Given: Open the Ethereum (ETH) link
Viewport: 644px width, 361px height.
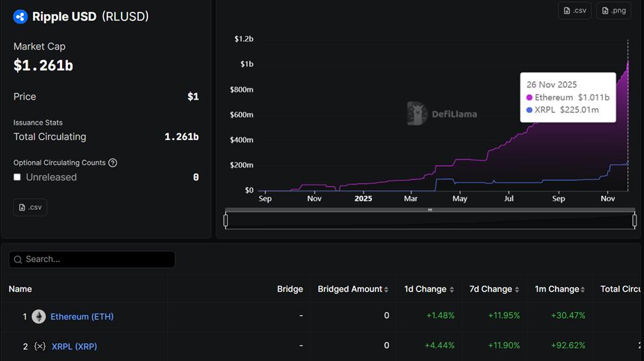Looking at the screenshot, I should pyautogui.click(x=82, y=317).
